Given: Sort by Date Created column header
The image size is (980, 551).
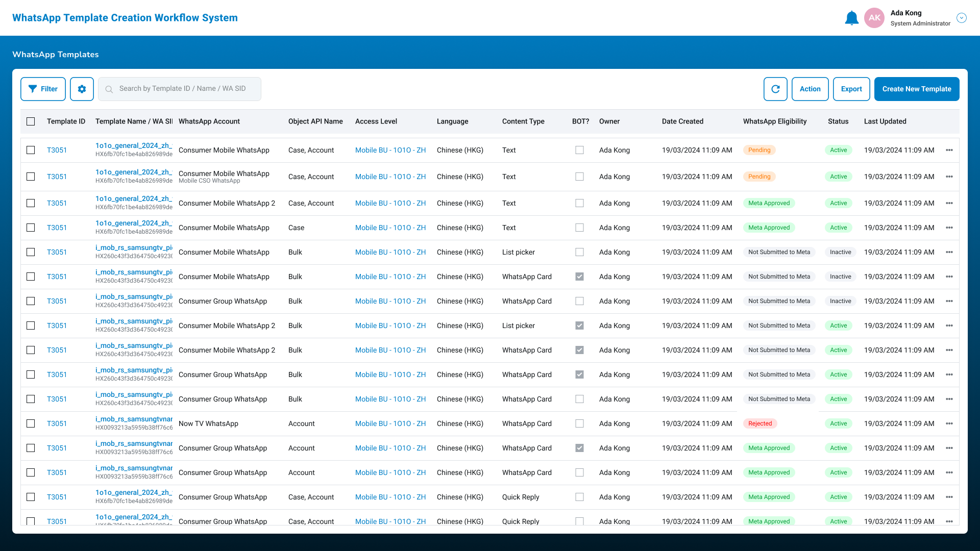Looking at the screenshot, I should point(682,121).
